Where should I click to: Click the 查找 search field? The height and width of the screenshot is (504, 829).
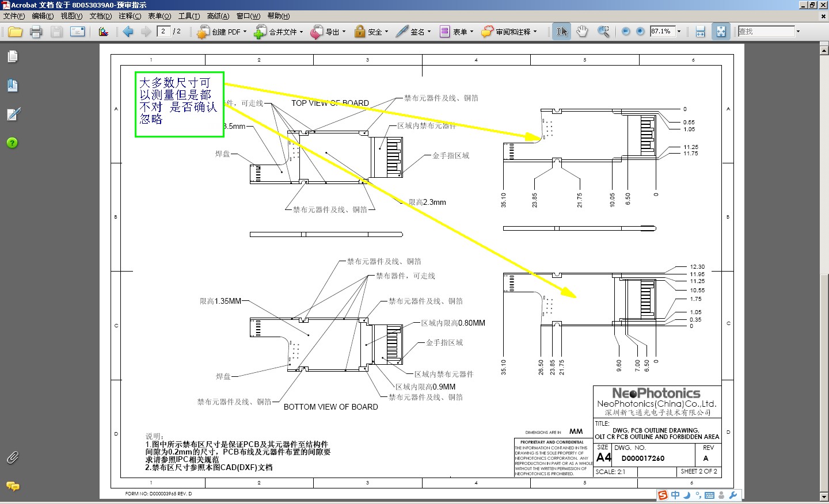[766, 31]
